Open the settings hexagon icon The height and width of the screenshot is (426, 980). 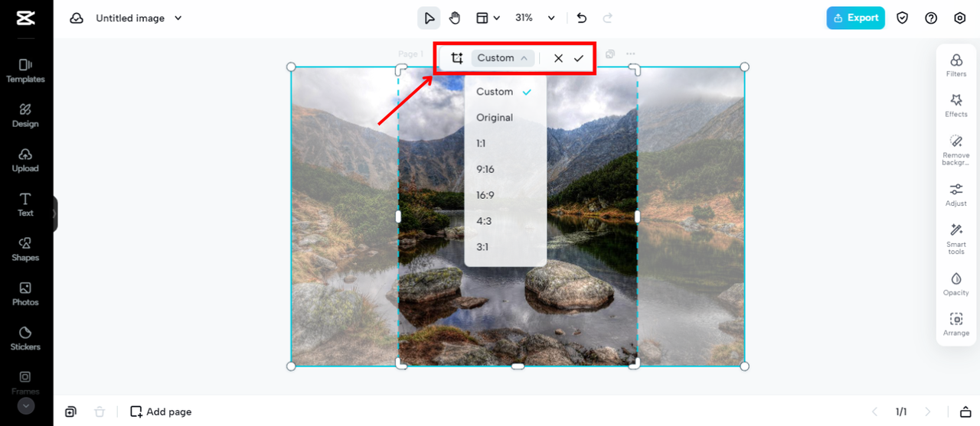pyautogui.click(x=960, y=18)
